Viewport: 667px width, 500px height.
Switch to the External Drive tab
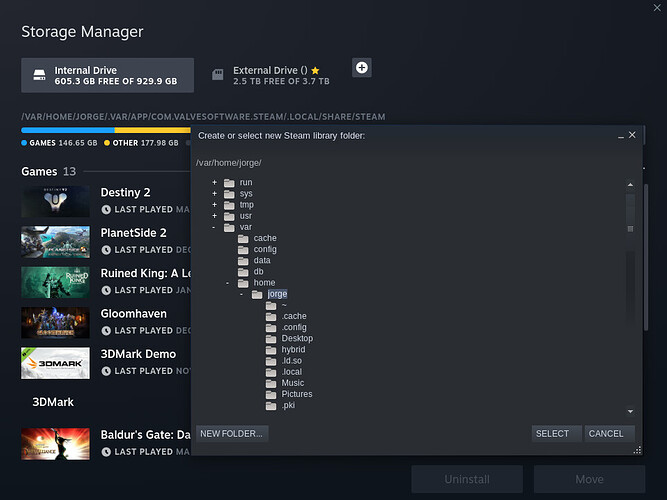pos(272,75)
